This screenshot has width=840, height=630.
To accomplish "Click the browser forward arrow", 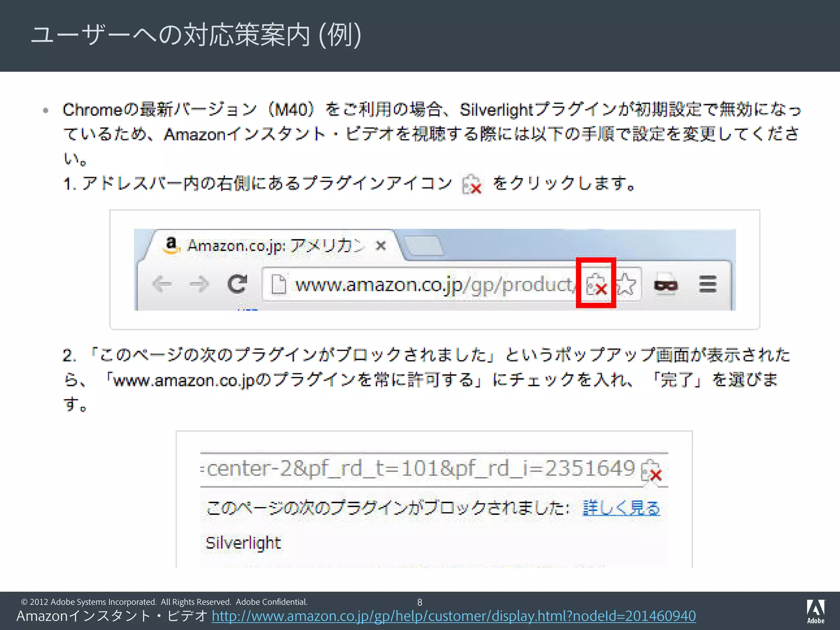I will (x=199, y=283).
